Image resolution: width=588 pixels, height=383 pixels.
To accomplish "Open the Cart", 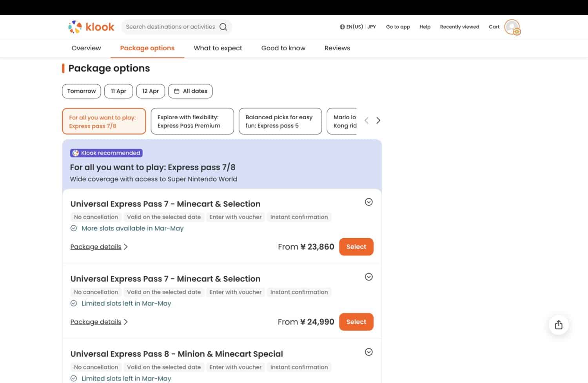I will point(494,27).
